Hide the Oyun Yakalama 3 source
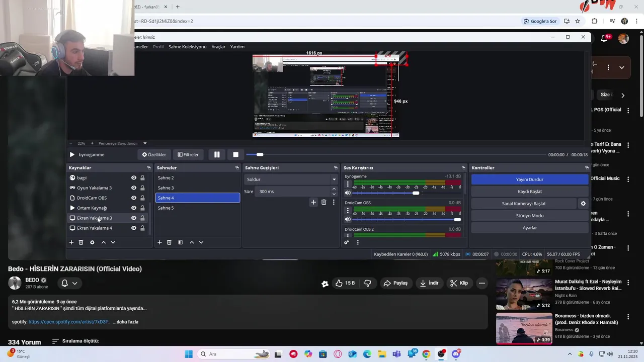 pyautogui.click(x=134, y=188)
